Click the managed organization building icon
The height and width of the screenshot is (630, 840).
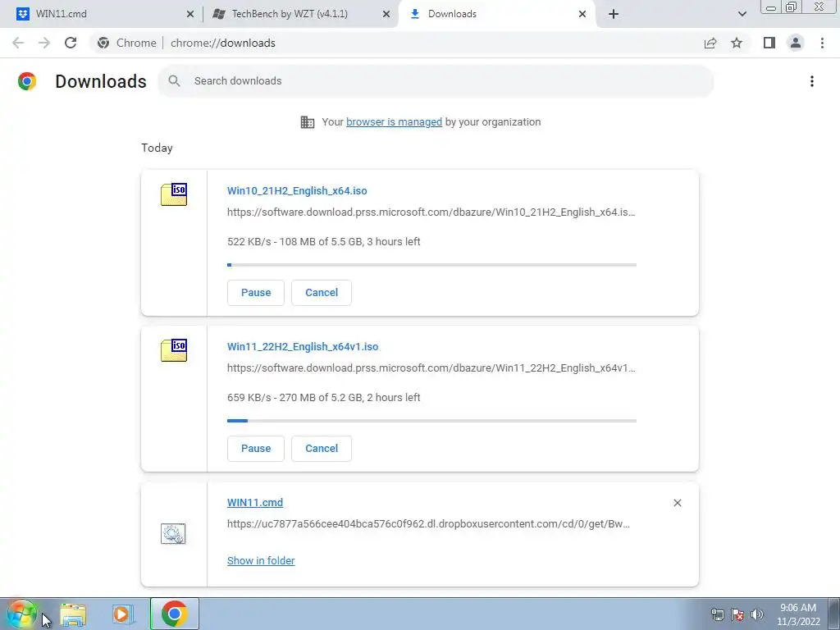(x=308, y=122)
